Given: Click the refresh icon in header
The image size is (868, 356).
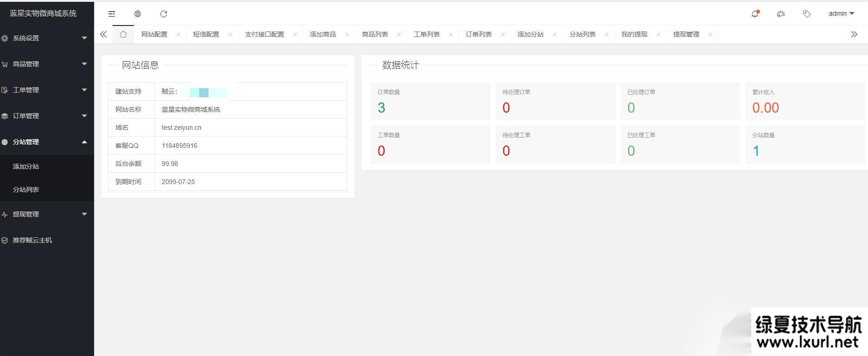Looking at the screenshot, I should click(164, 14).
